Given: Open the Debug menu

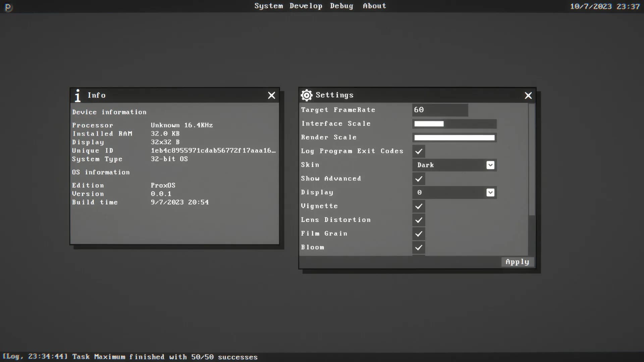Looking at the screenshot, I should 341,6.
